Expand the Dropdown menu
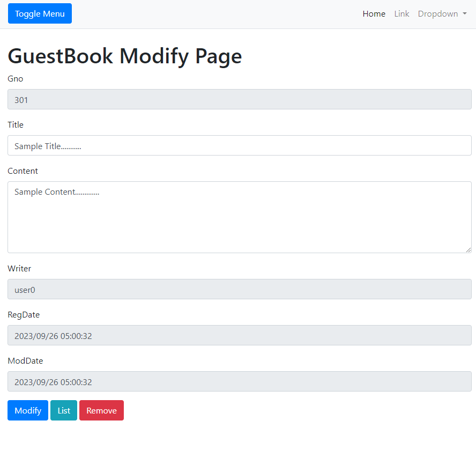 click(x=442, y=13)
